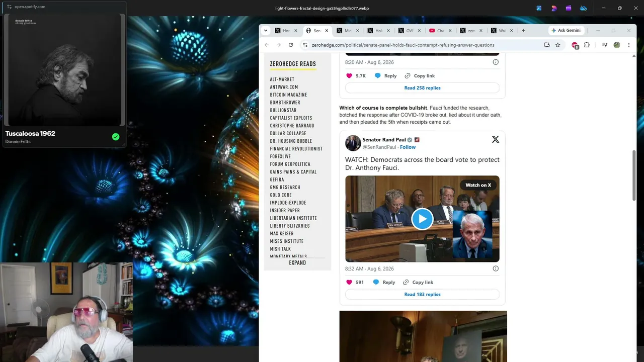Open the DOLLAR COLLAPSE link
This screenshot has height=362, width=644.
click(288, 134)
